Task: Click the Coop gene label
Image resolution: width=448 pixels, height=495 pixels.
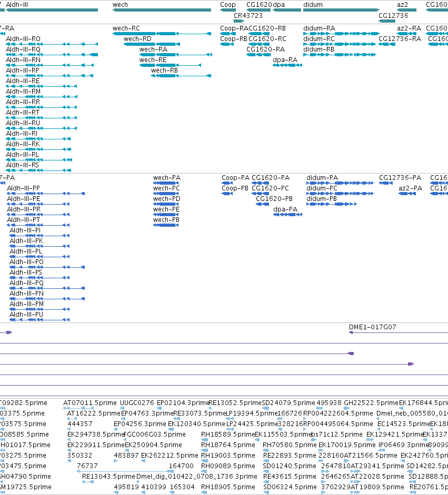Action: point(228,5)
